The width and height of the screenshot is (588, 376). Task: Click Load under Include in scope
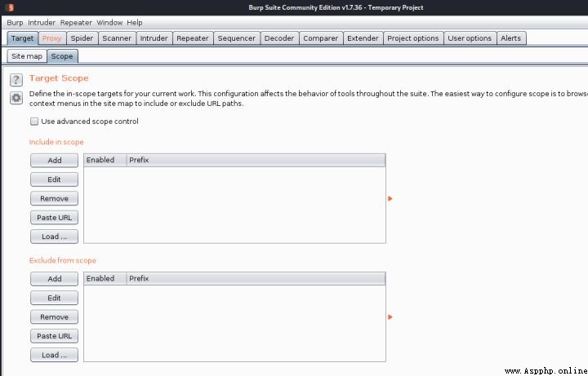[x=55, y=237]
